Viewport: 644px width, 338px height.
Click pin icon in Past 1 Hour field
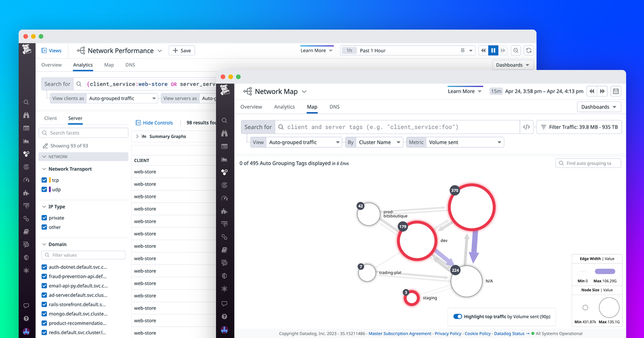(x=463, y=50)
